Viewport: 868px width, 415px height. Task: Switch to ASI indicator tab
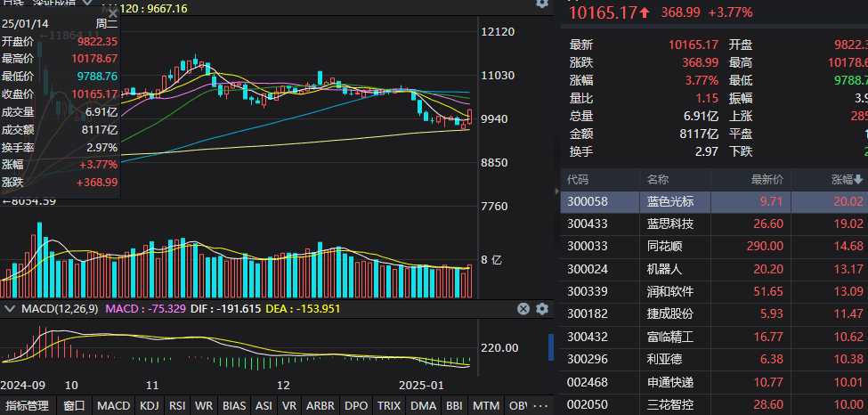coord(264,405)
